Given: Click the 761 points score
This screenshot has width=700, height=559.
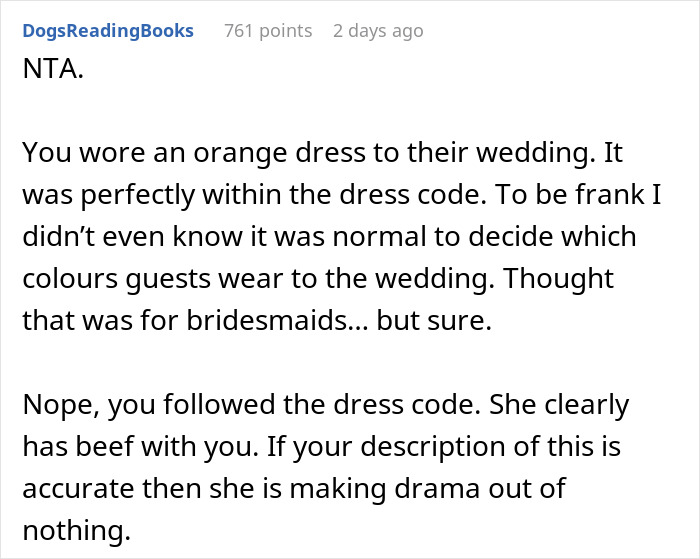Looking at the screenshot, I should point(268,31).
